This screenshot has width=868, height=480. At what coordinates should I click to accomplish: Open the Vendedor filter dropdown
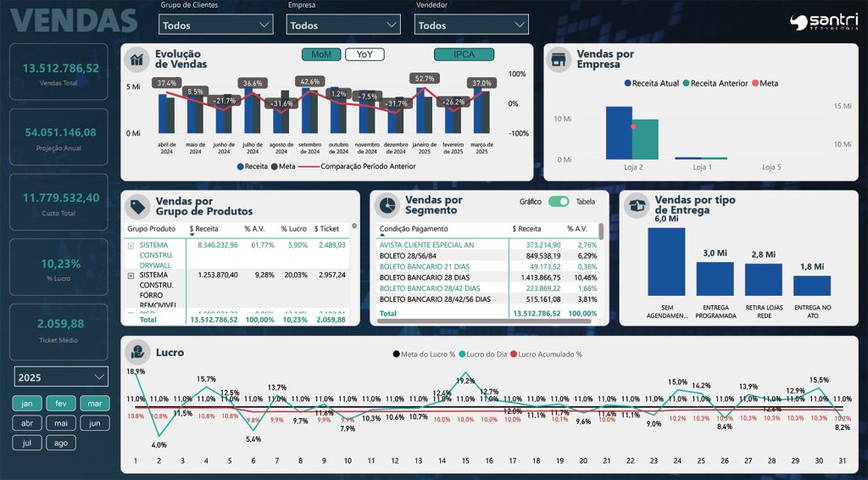click(471, 25)
